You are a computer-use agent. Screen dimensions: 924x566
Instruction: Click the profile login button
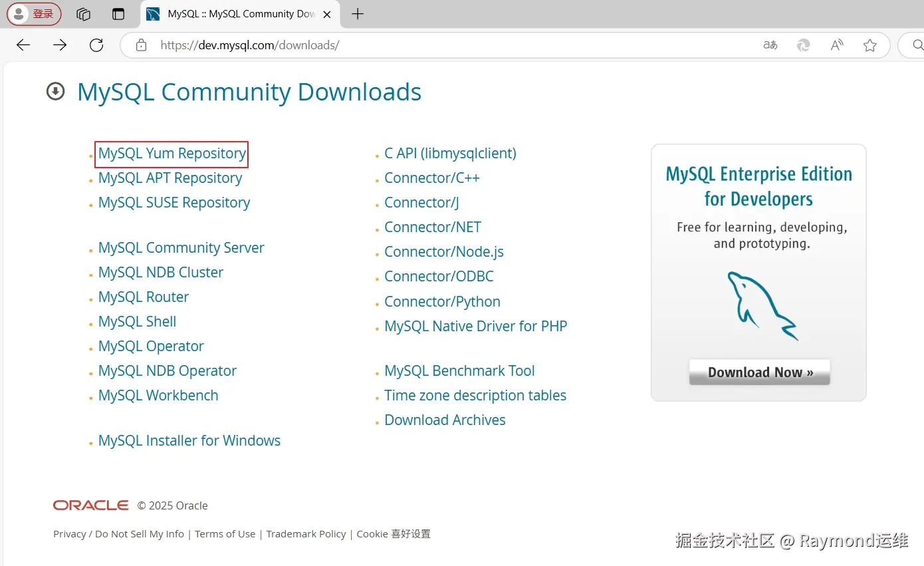(34, 14)
